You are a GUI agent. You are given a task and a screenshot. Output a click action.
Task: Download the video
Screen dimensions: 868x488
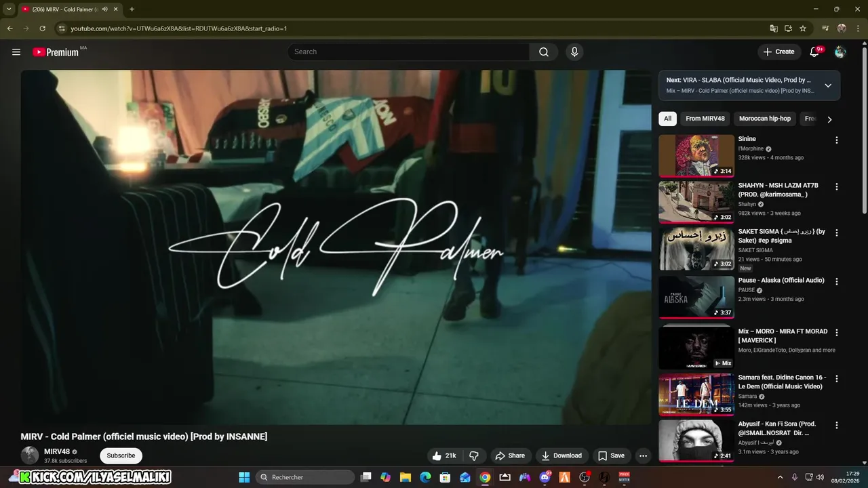click(561, 455)
